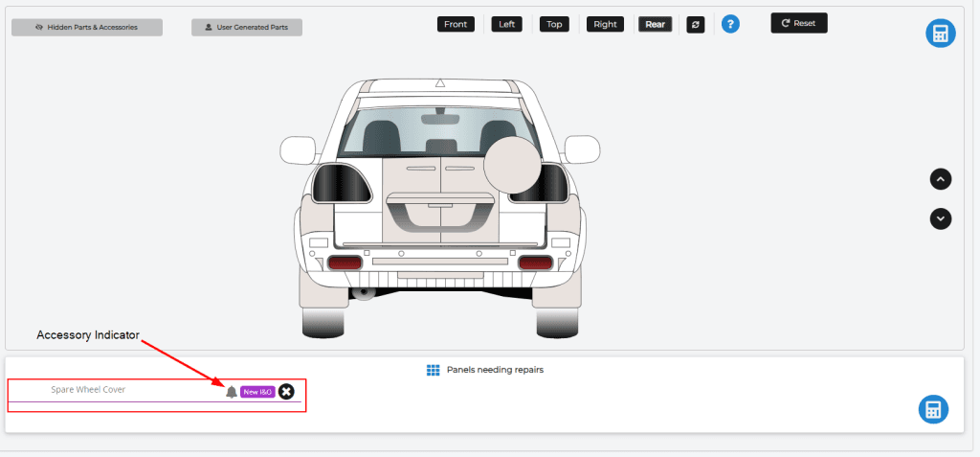Click the Panels needing repairs grid icon
The height and width of the screenshot is (457, 980).
point(433,370)
